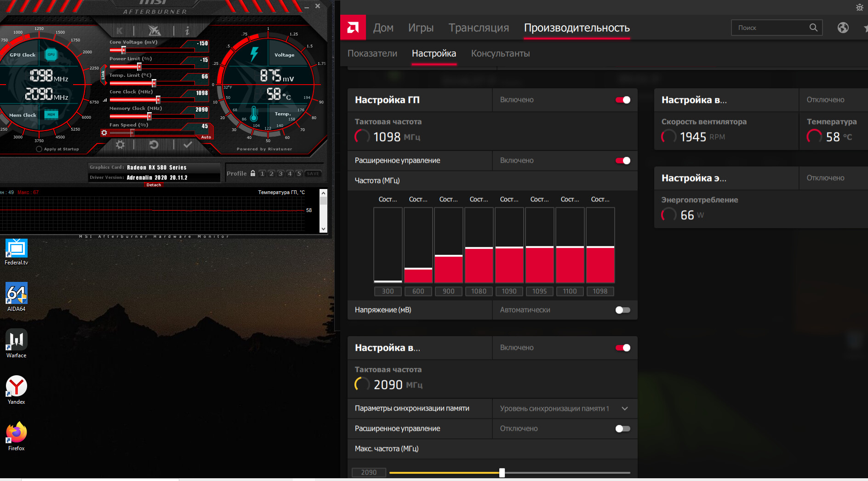Image resolution: width=868 pixels, height=481 pixels.
Task: Click max memory frequency slider handle
Action: [x=502, y=473]
